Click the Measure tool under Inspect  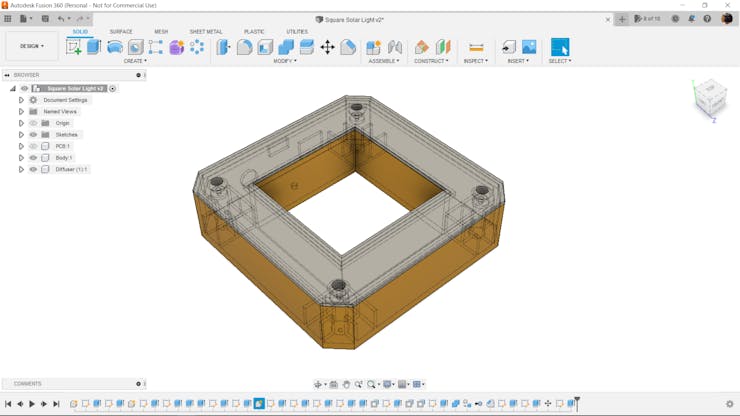tap(476, 47)
